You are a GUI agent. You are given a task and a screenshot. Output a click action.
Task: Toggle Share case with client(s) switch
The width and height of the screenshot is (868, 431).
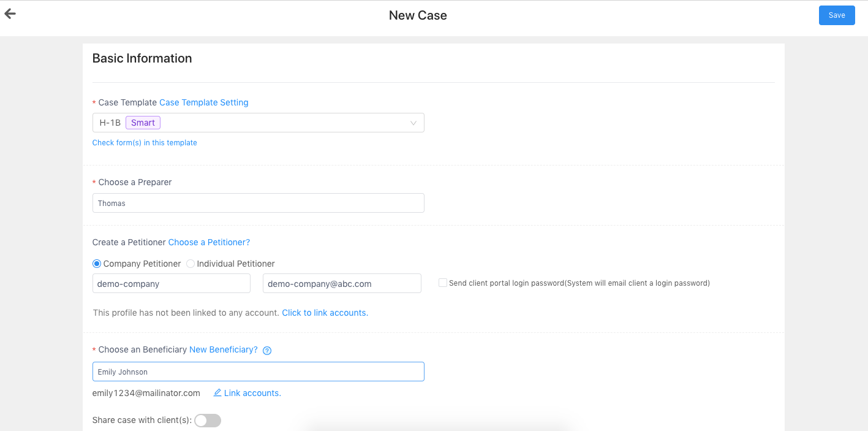pyautogui.click(x=207, y=421)
